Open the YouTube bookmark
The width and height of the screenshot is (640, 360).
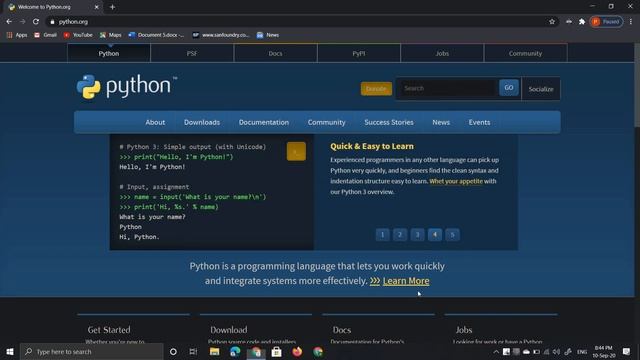tap(78, 35)
